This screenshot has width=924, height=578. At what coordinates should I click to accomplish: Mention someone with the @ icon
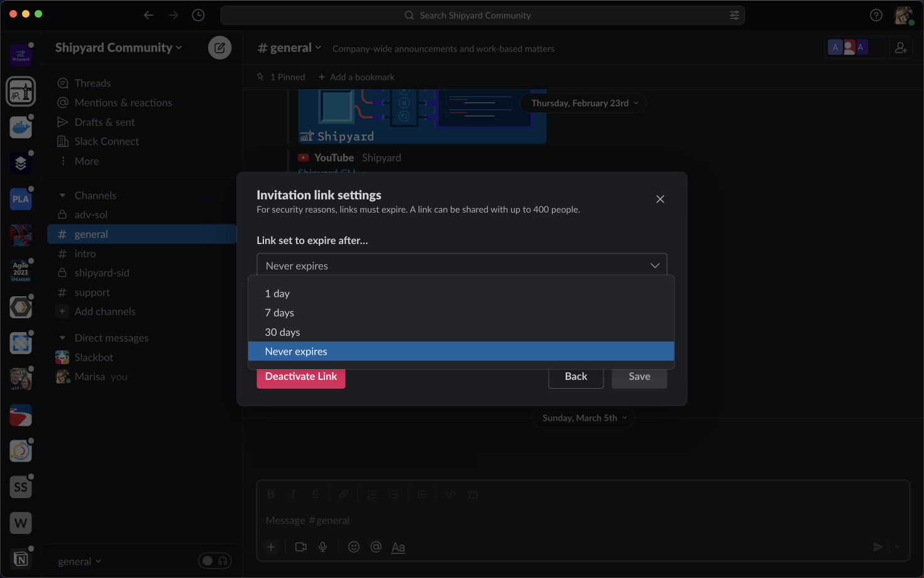[376, 547]
